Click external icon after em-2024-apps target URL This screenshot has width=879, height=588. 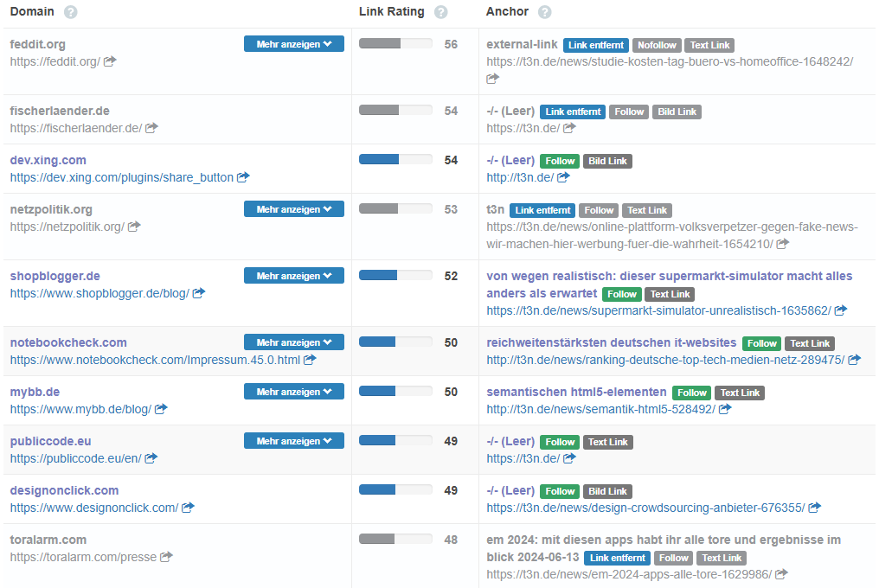[x=781, y=573]
